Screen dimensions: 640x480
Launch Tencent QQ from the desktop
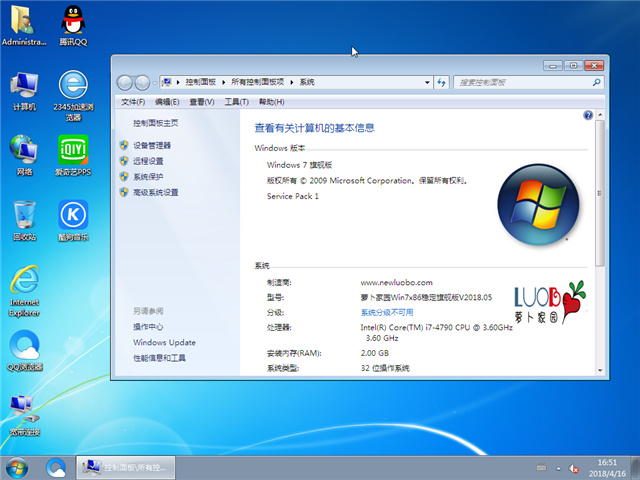73,25
